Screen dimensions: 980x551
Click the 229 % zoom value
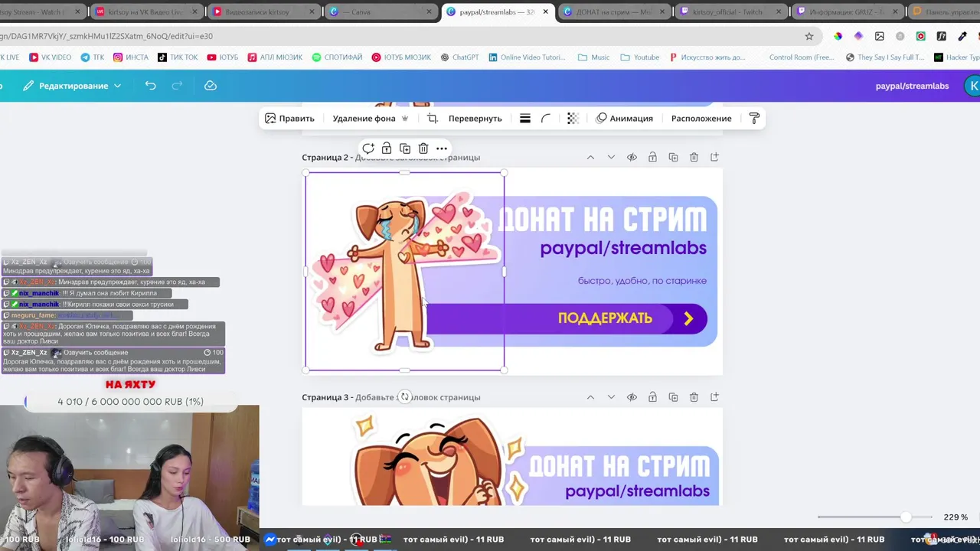coord(955,517)
